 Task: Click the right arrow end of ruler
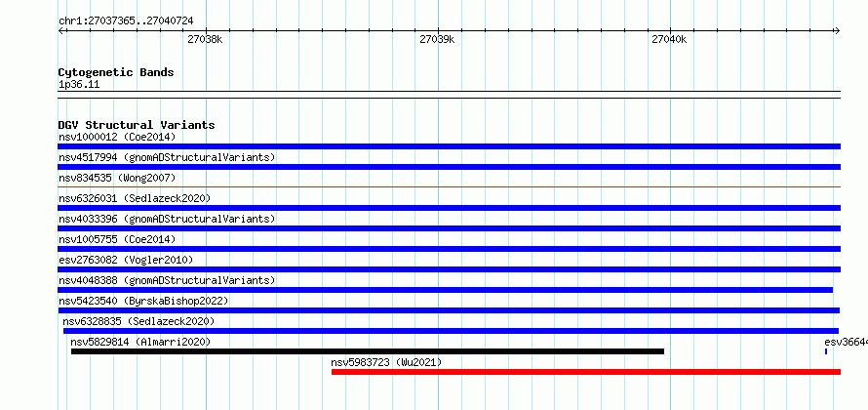click(x=837, y=30)
